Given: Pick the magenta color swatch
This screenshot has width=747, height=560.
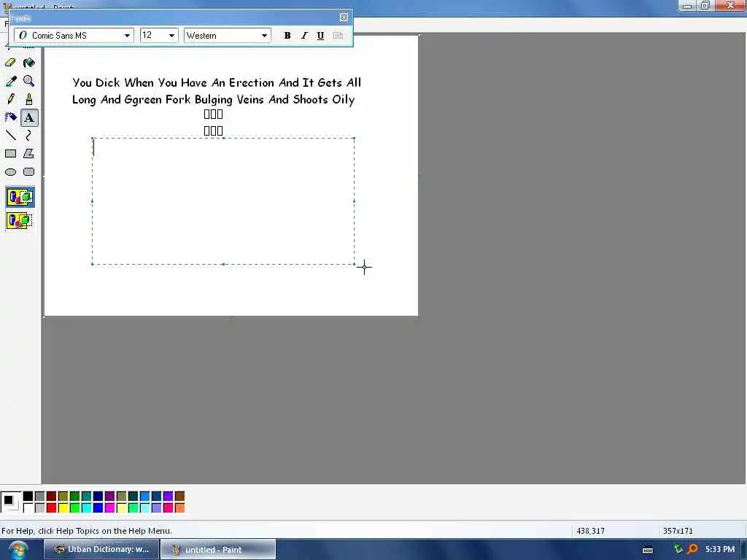Looking at the screenshot, I should [109, 508].
